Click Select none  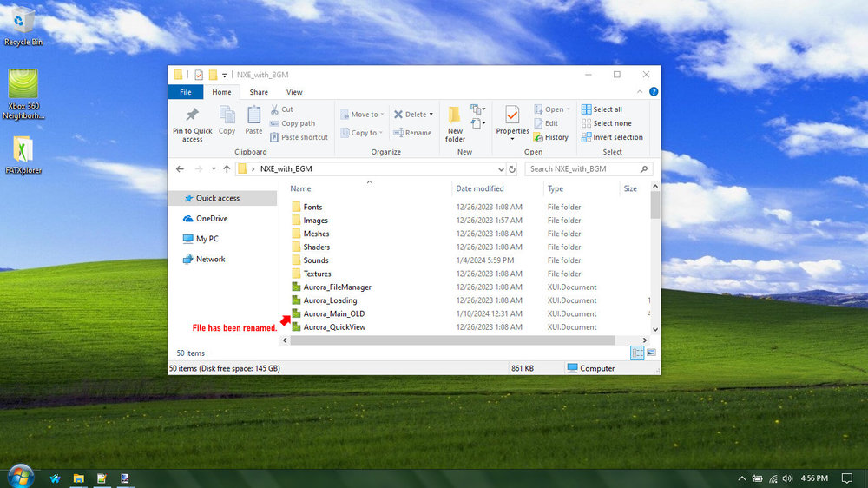point(606,123)
